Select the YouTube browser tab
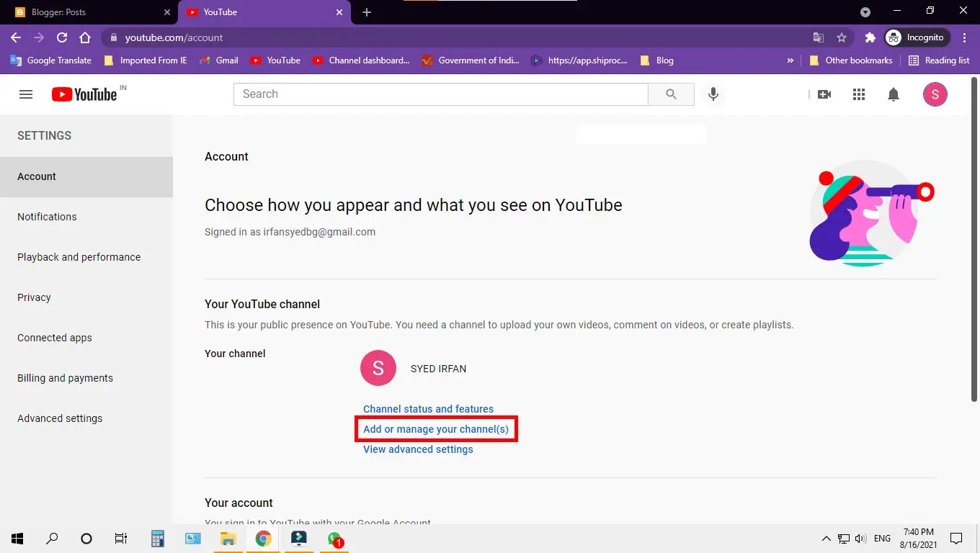 tap(263, 12)
